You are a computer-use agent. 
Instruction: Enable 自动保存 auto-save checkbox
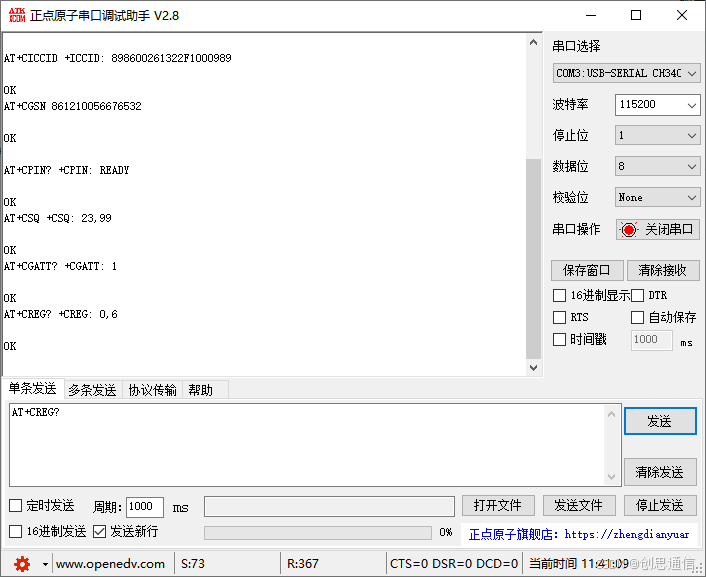point(638,317)
